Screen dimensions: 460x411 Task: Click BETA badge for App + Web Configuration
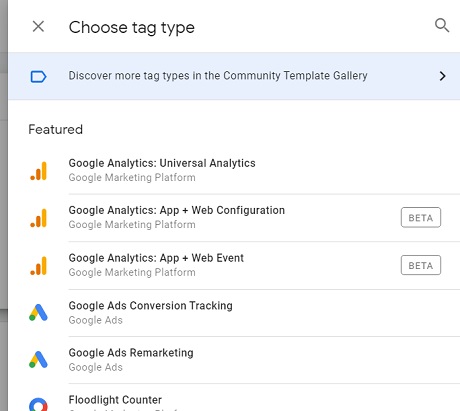point(421,217)
